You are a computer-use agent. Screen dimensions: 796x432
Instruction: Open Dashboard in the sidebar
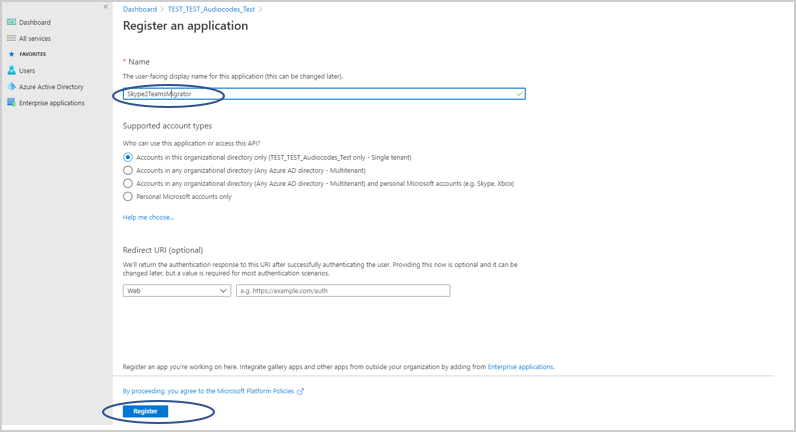tap(35, 22)
